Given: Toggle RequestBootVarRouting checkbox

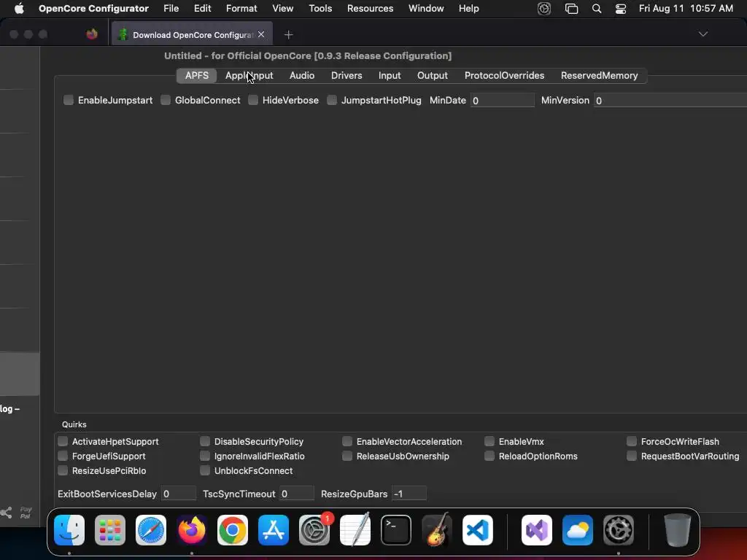Looking at the screenshot, I should point(632,456).
